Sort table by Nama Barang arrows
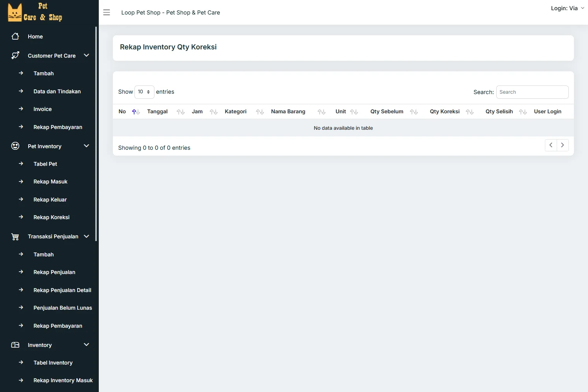Viewport: 588px width, 392px height. 322,112
